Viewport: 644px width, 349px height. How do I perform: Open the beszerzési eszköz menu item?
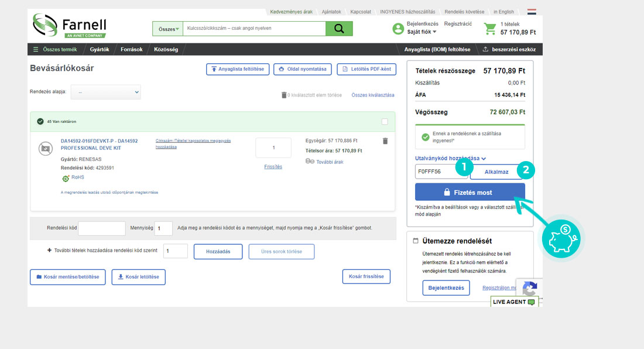tap(509, 49)
